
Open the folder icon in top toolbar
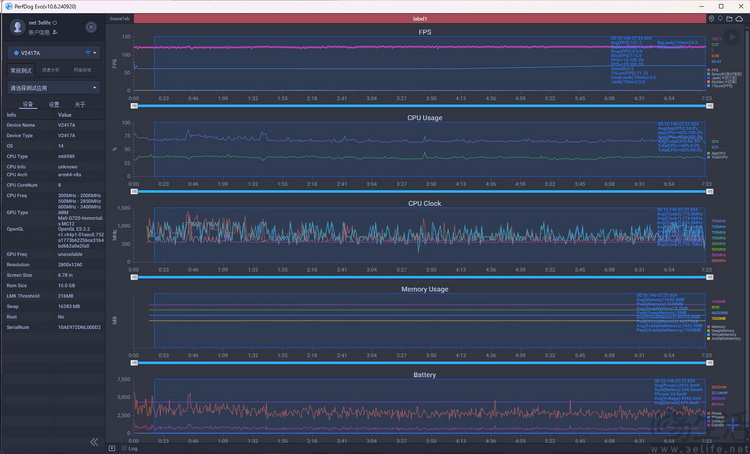[729, 19]
